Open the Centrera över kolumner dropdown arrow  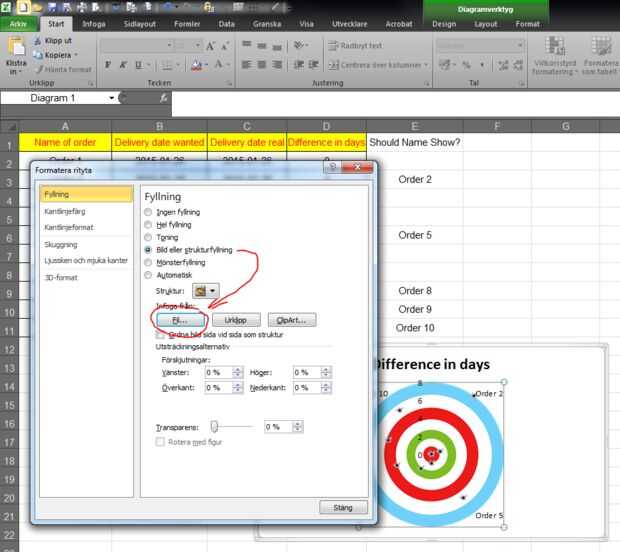[x=426, y=64]
